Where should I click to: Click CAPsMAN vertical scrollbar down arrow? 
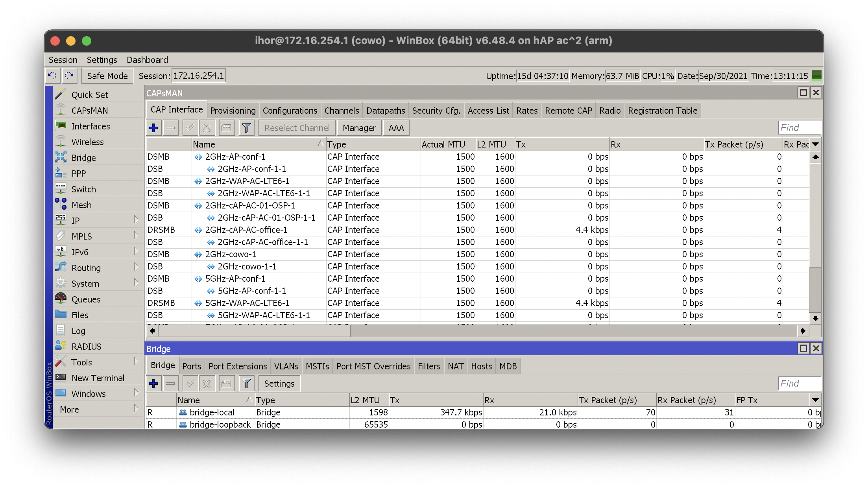coord(816,318)
